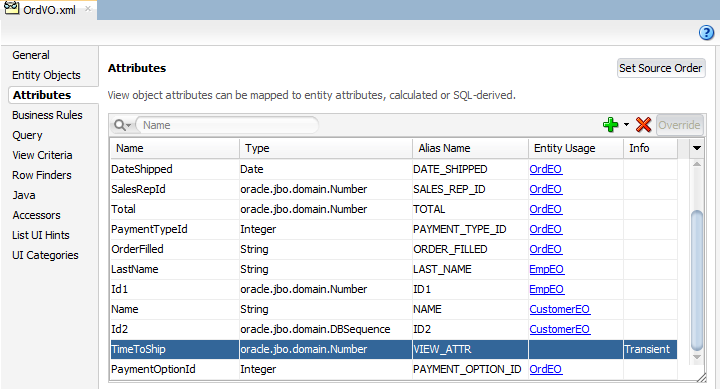Open the UI Categories section
The image size is (720, 389).
(x=45, y=255)
